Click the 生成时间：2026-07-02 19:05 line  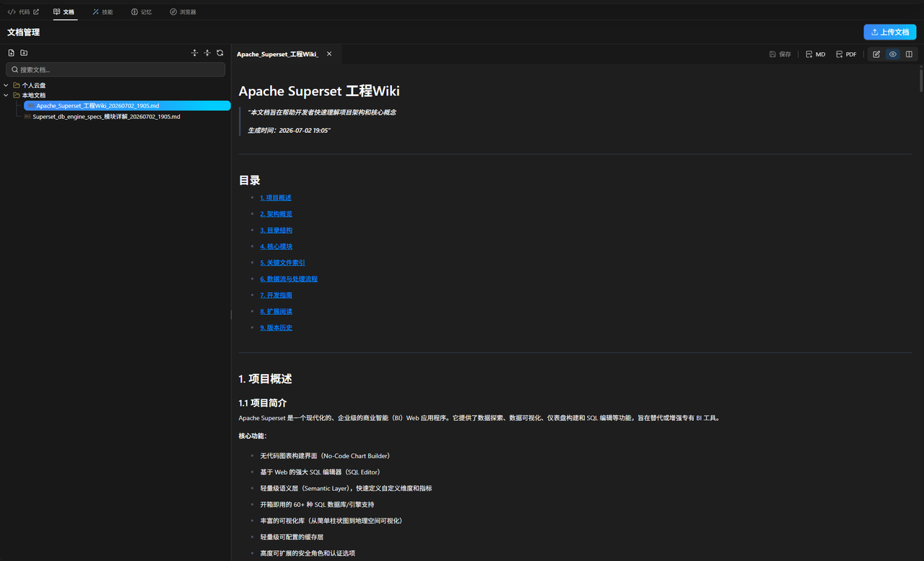(289, 131)
